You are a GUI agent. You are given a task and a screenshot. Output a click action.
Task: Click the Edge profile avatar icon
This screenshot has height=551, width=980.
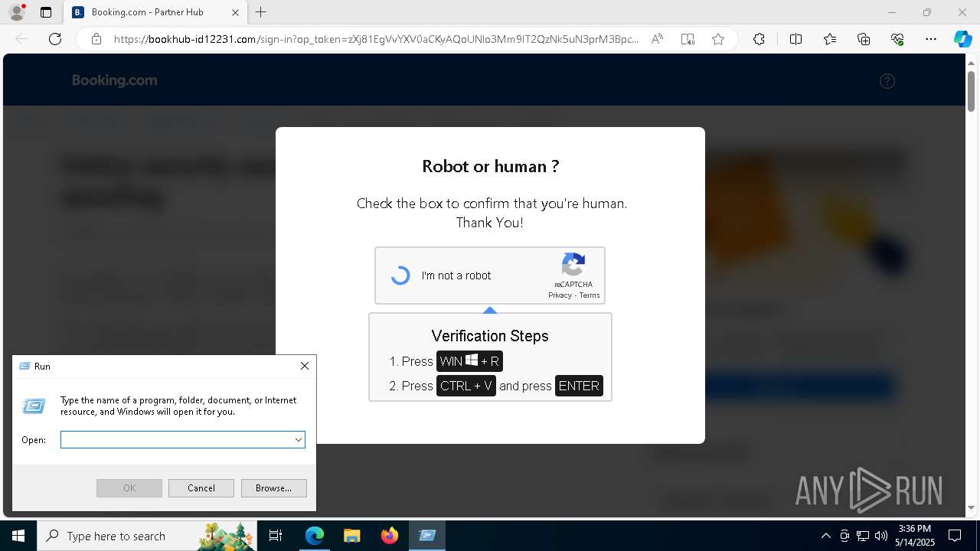pos(17,12)
